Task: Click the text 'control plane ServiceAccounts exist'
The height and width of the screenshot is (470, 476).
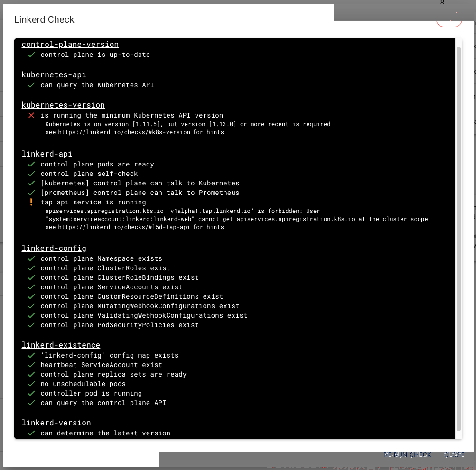Action: tap(112, 287)
